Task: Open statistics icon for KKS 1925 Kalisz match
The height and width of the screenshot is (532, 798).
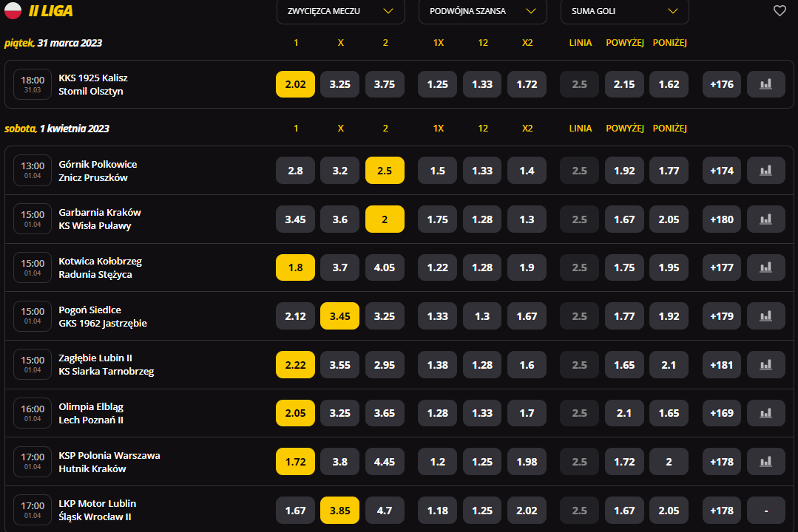Action: coord(766,84)
